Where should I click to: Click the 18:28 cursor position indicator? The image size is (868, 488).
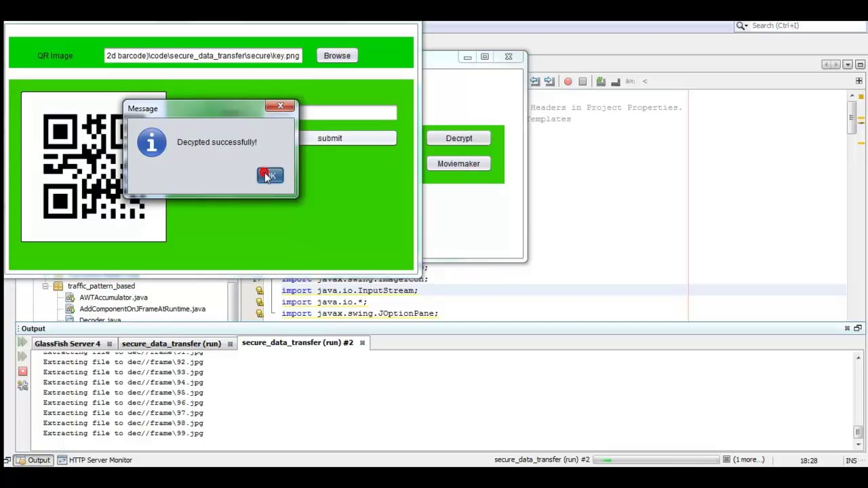tap(808, 461)
